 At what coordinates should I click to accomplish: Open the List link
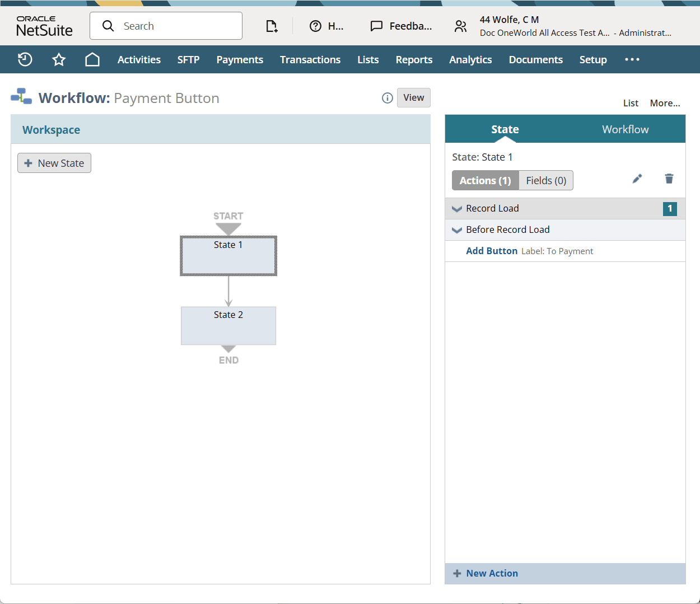pyautogui.click(x=631, y=103)
